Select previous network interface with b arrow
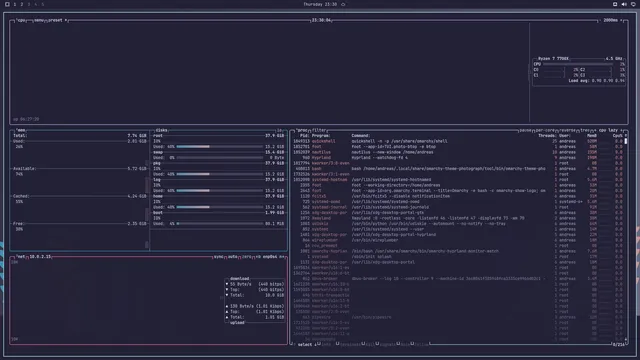Image resolution: width=640 pixels, height=360 pixels. [258, 257]
